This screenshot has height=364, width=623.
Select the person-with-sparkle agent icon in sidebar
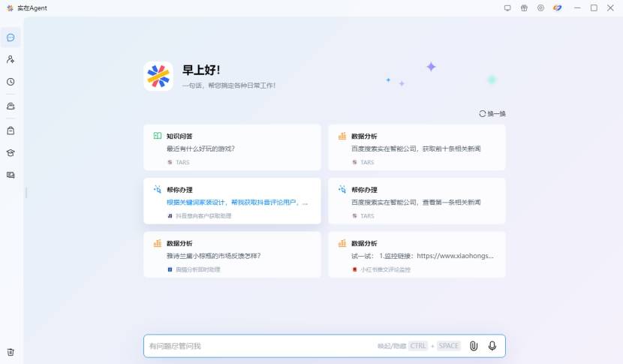click(x=11, y=59)
